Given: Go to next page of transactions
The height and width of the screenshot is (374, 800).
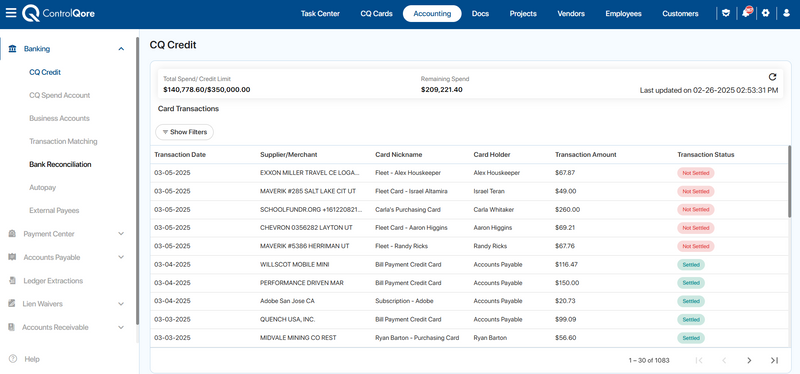Looking at the screenshot, I should tap(749, 360).
